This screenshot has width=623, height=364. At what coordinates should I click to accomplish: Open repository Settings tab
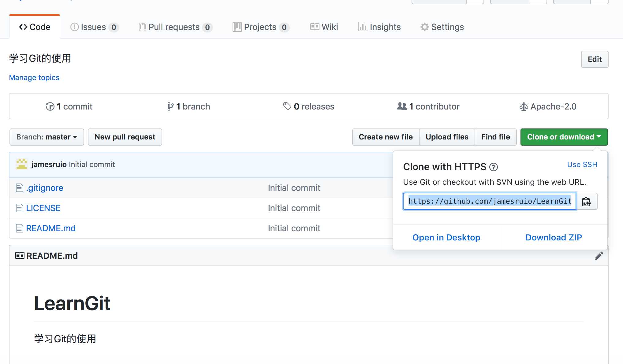(x=442, y=27)
